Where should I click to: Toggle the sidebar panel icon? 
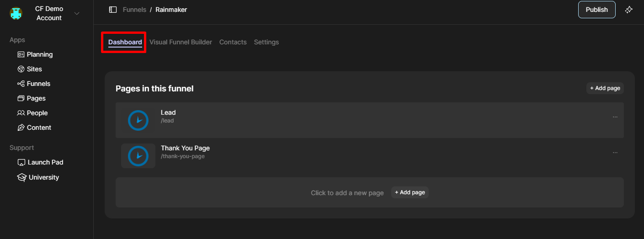click(x=113, y=10)
